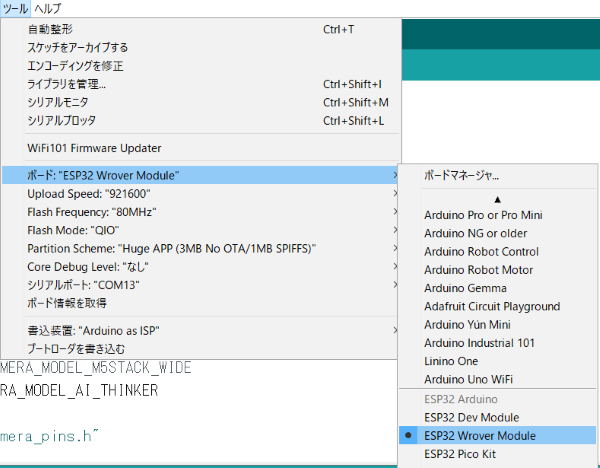Open the ヘルプ menu
Image resolution: width=600 pixels, height=468 pixels.
point(47,8)
